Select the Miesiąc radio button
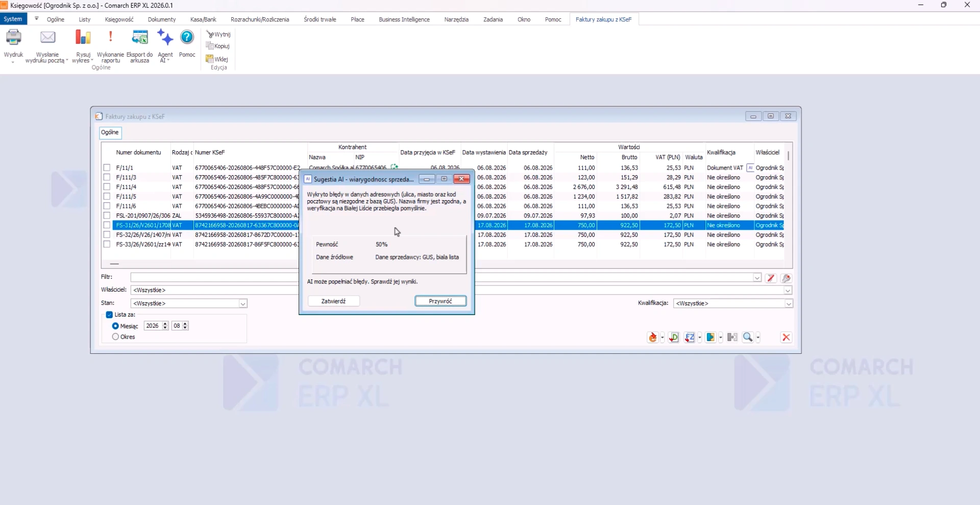Image resolution: width=980 pixels, height=505 pixels. point(115,326)
